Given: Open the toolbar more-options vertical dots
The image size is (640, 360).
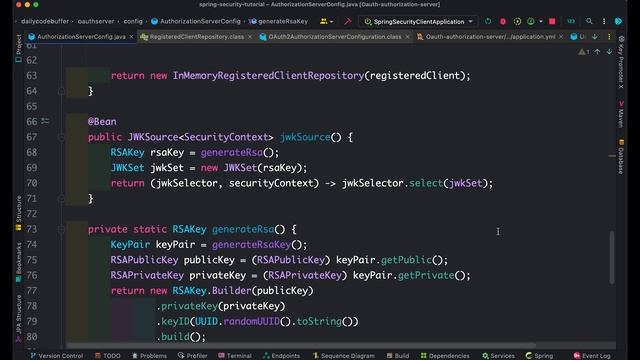Looking at the screenshot, I should [604, 21].
